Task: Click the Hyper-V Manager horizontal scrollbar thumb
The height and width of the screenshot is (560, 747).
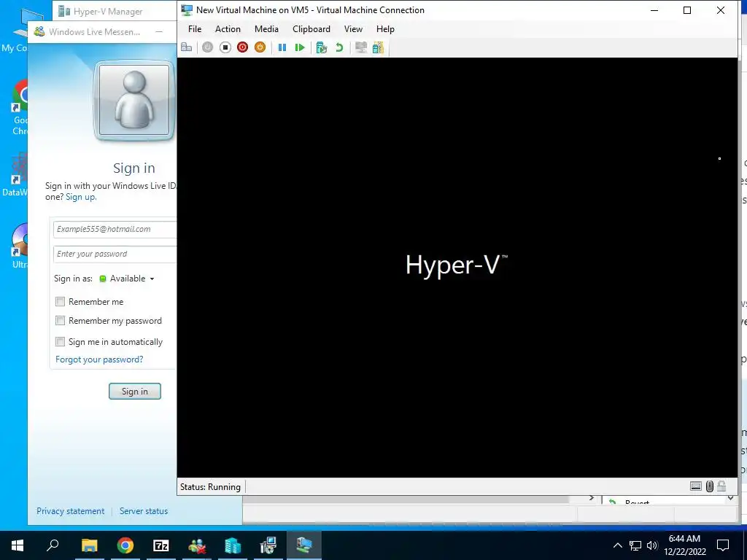Action: coord(406,499)
